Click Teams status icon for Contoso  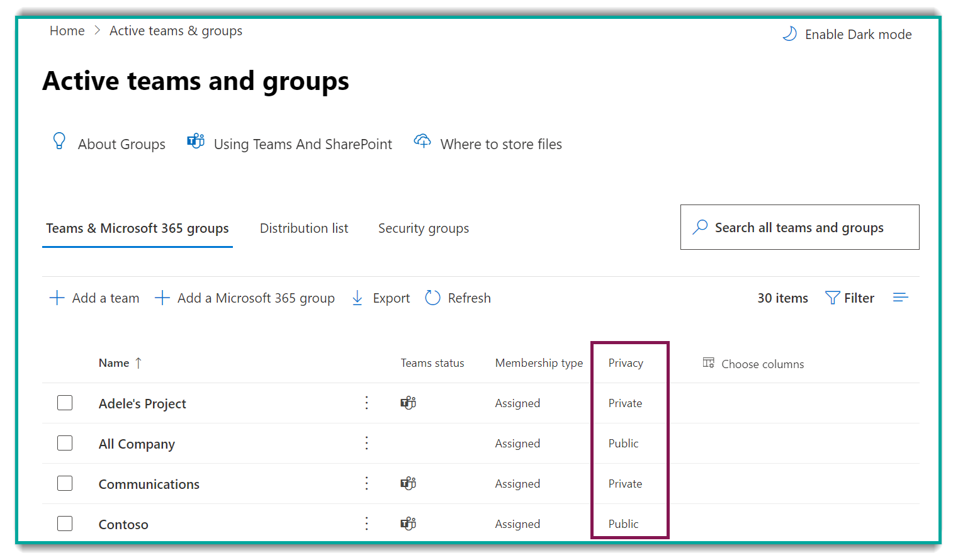click(409, 524)
